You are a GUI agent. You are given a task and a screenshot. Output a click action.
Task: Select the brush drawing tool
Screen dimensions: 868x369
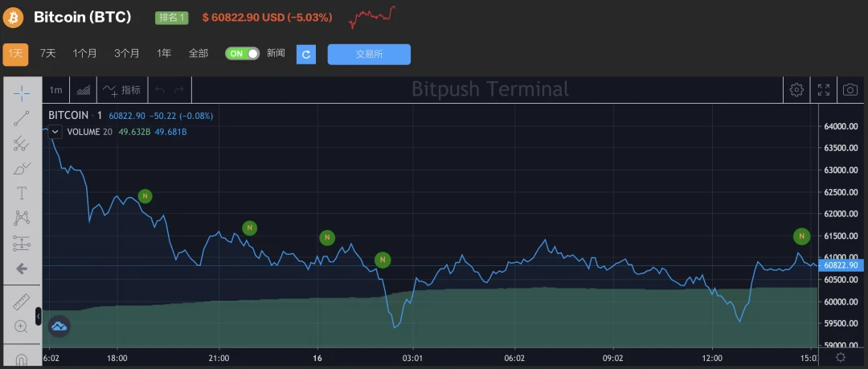[22, 169]
